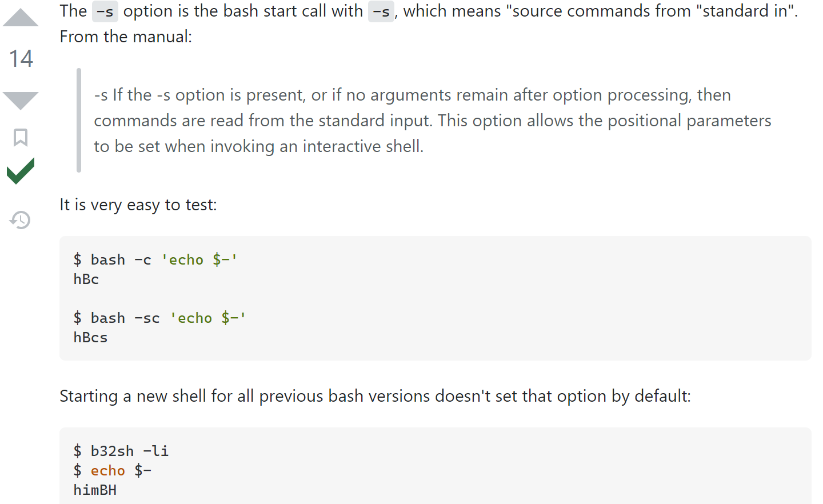Click the orange echo command in second block
823x504 pixels.
click(107, 471)
